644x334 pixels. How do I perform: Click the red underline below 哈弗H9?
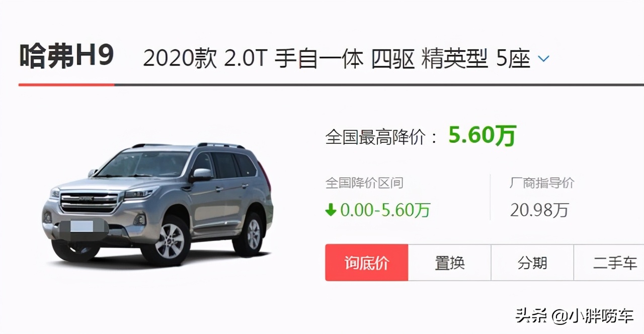click(x=66, y=85)
